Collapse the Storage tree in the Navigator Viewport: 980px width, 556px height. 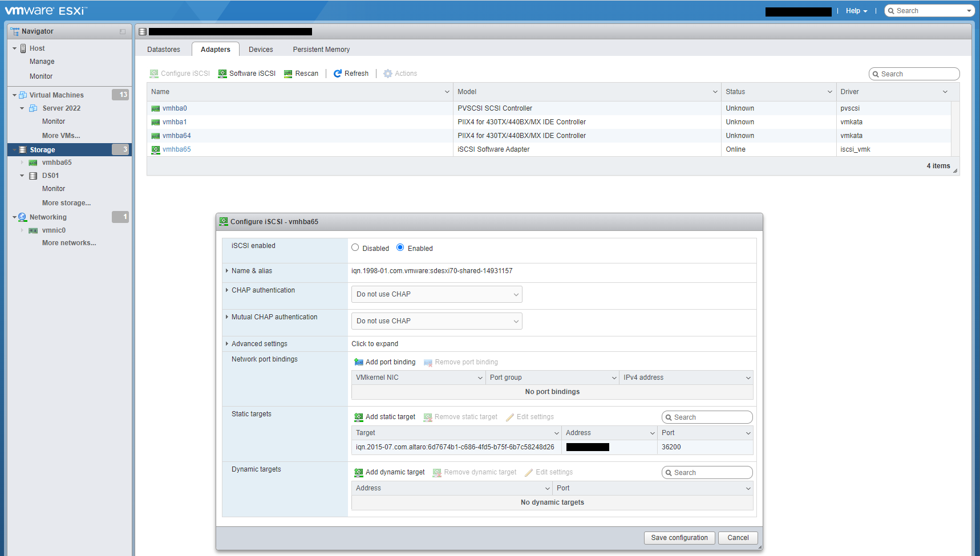[x=14, y=149]
